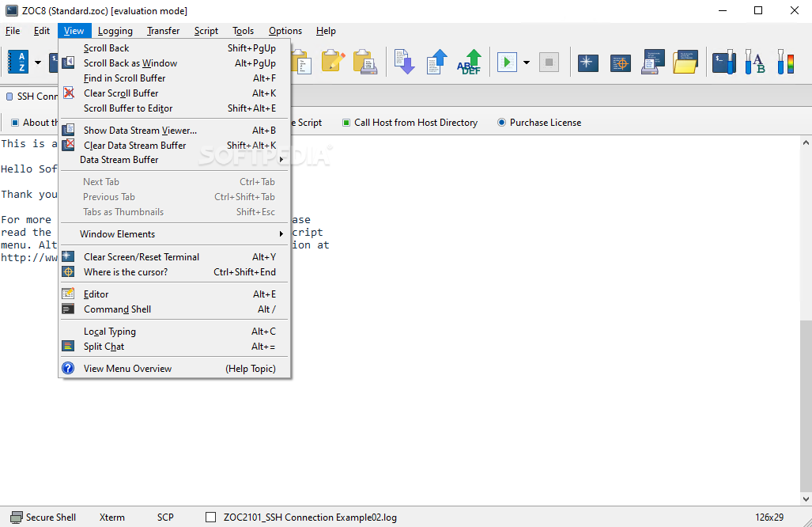
Task: Open the Edit menu
Action: [42, 31]
